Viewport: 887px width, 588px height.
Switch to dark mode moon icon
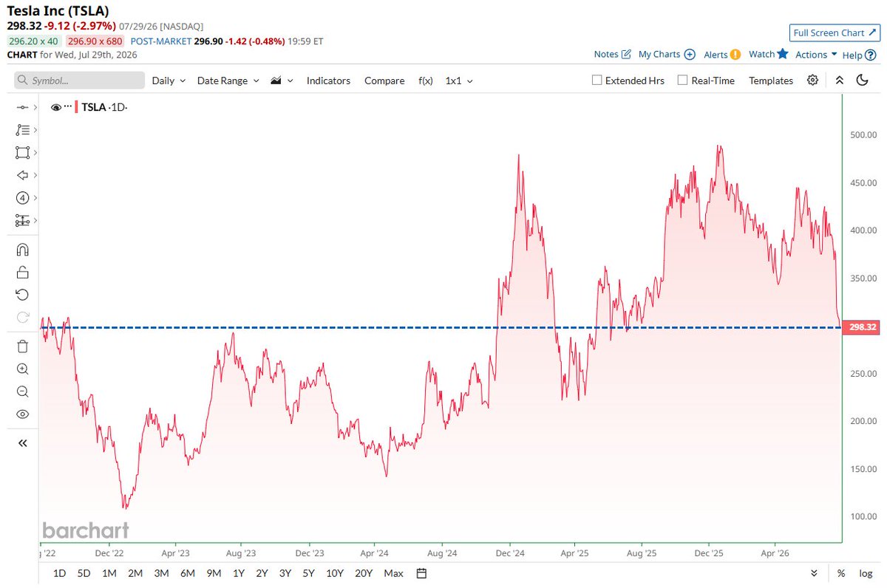coord(862,81)
